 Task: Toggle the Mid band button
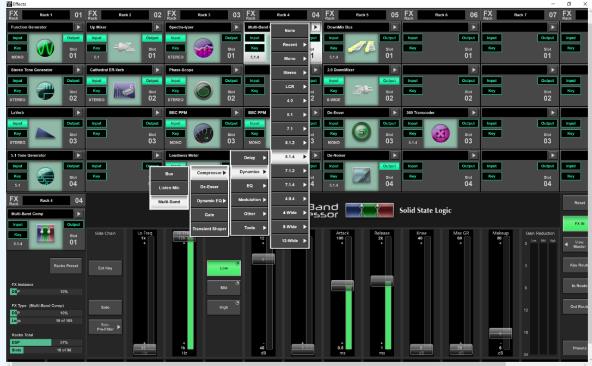pyautogui.click(x=224, y=288)
